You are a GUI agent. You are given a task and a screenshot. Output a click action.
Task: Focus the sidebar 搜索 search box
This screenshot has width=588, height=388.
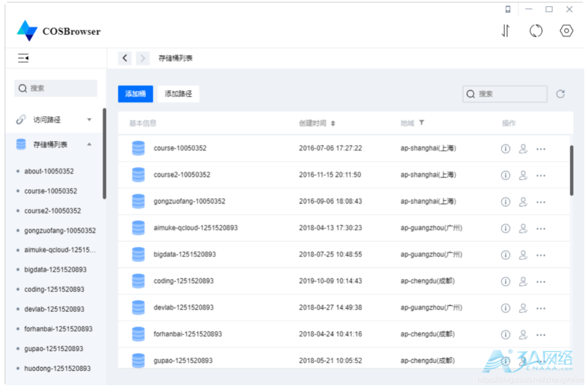(56, 88)
